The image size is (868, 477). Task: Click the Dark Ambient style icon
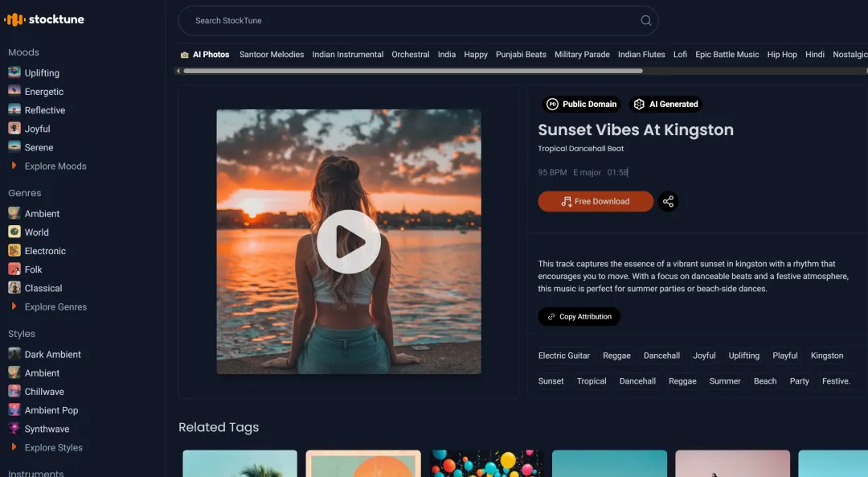[14, 354]
